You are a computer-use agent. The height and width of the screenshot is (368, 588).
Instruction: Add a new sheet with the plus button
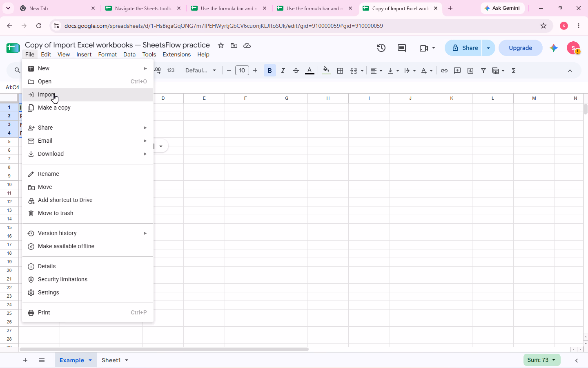click(x=25, y=360)
